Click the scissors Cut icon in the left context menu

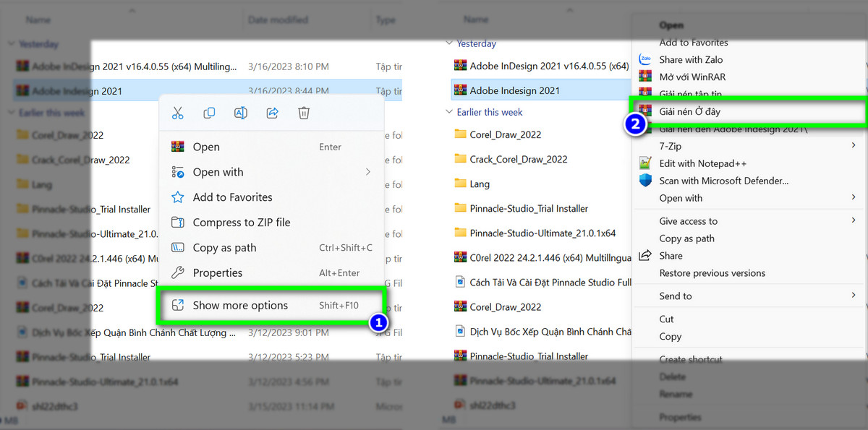(177, 113)
